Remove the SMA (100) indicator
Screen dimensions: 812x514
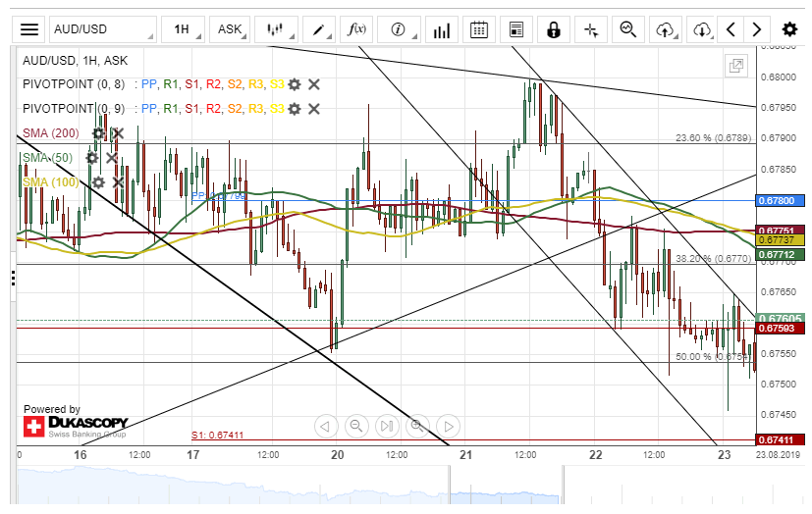tap(118, 181)
